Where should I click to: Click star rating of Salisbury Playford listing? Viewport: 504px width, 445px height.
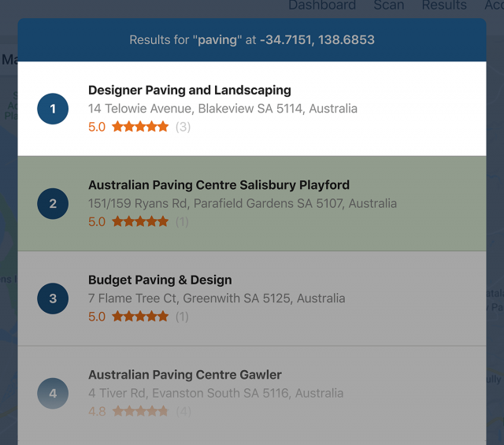coord(140,221)
